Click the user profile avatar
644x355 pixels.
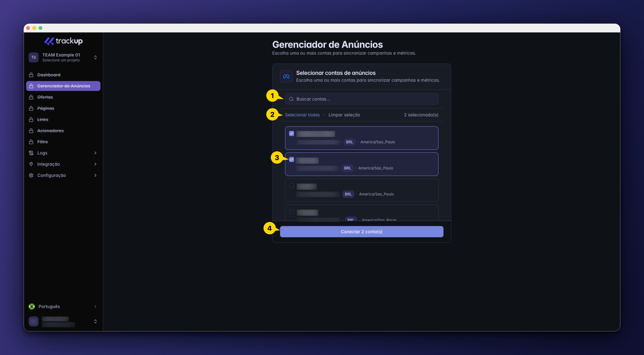coord(34,321)
